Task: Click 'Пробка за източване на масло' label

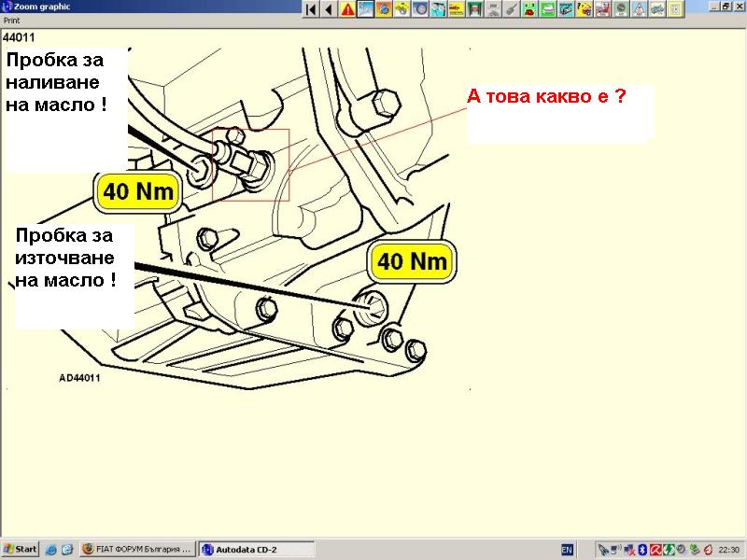Action: coord(65,257)
